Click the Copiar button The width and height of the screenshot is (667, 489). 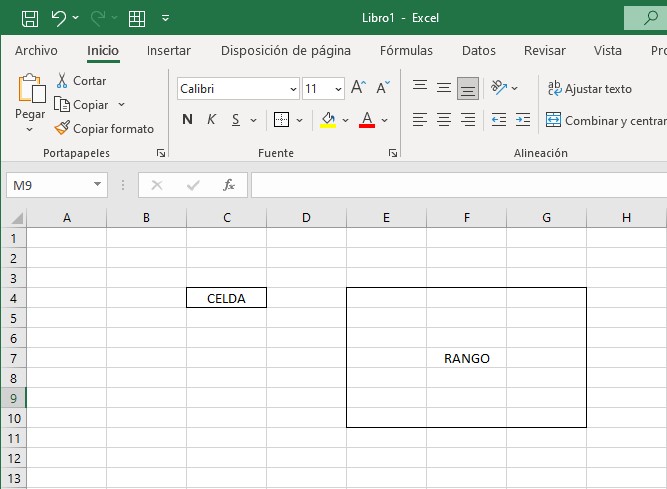pyautogui.click(x=82, y=105)
